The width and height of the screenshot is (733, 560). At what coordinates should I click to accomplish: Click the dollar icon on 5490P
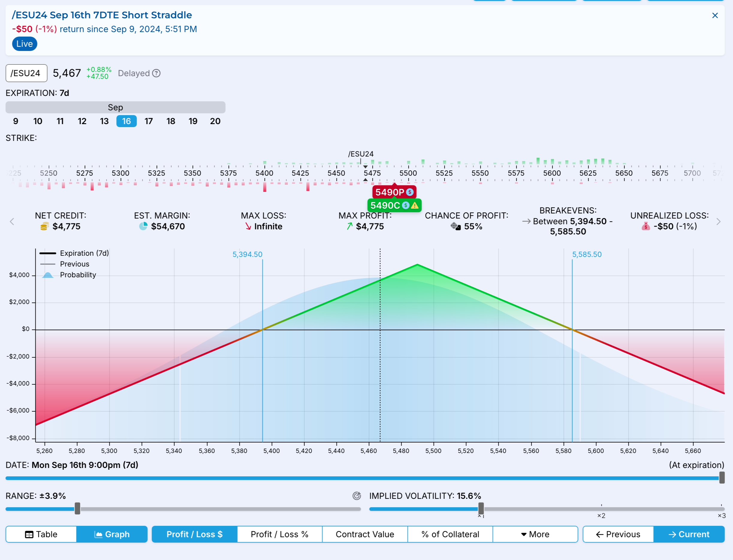click(410, 192)
